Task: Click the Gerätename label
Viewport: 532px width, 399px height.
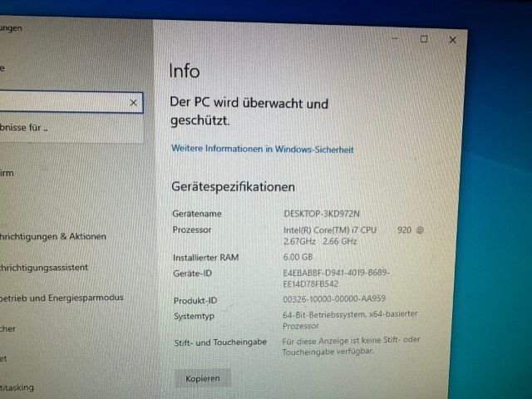Action: pyautogui.click(x=197, y=214)
